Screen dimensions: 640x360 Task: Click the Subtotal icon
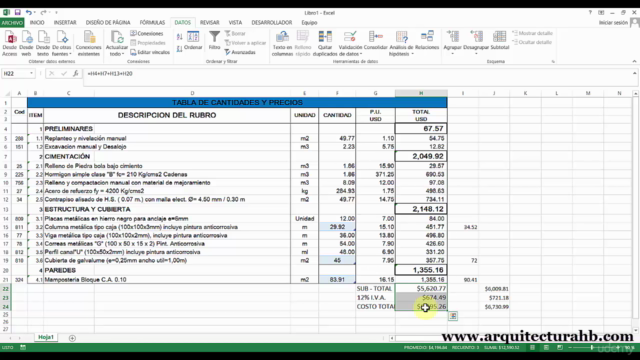pos(500,37)
